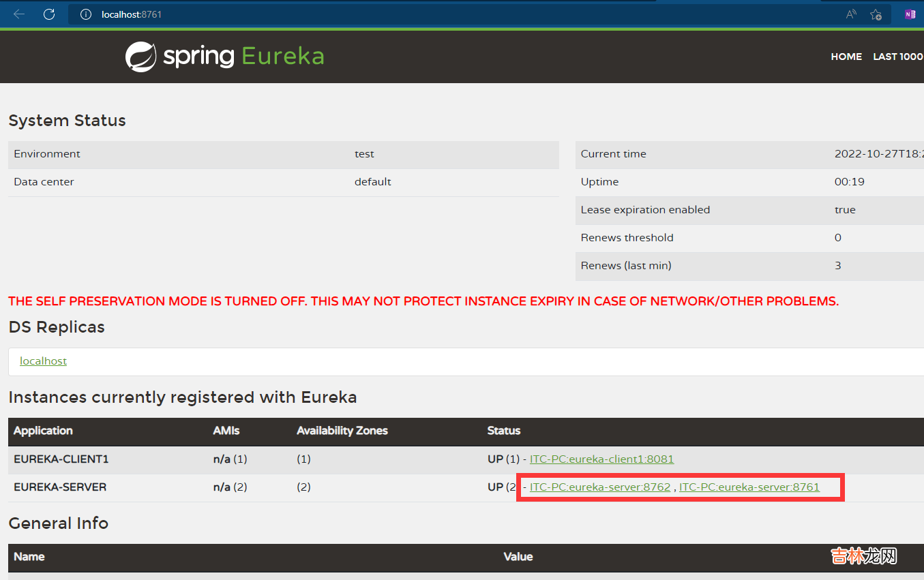924x580 pixels.
Task: Click the Application column header
Action: coord(43,431)
